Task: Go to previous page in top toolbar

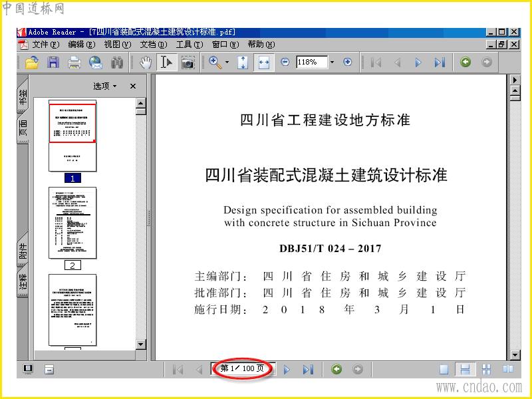Action: click(x=398, y=62)
